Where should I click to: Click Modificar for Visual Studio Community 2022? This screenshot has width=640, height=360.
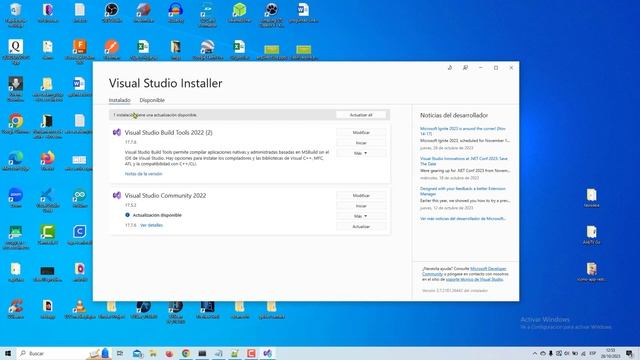[361, 196]
